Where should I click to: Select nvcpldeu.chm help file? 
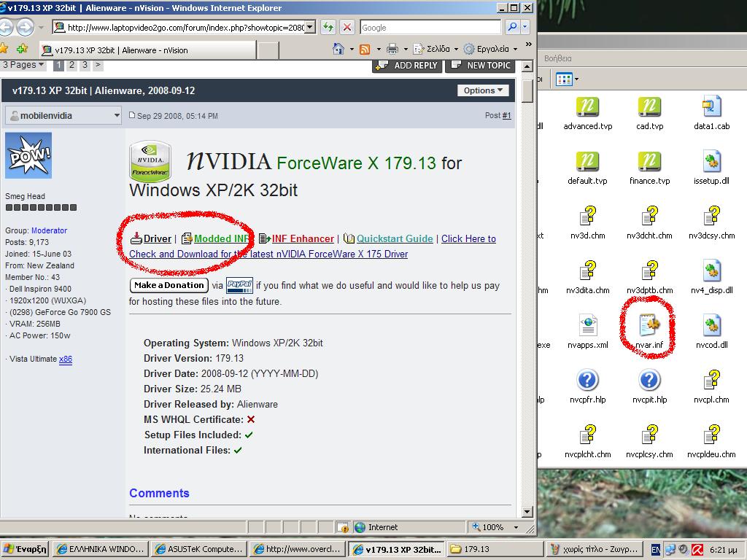(x=711, y=441)
